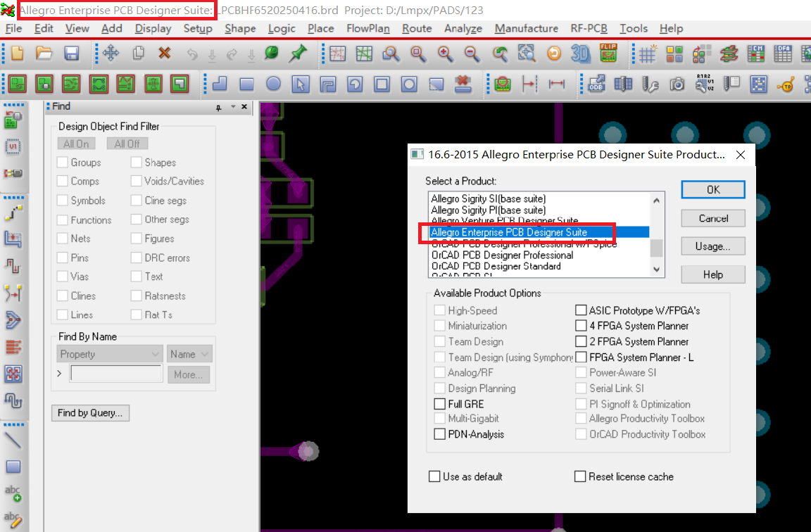
Task: Click the orange circular refresh icon
Action: pyautogui.click(x=554, y=53)
